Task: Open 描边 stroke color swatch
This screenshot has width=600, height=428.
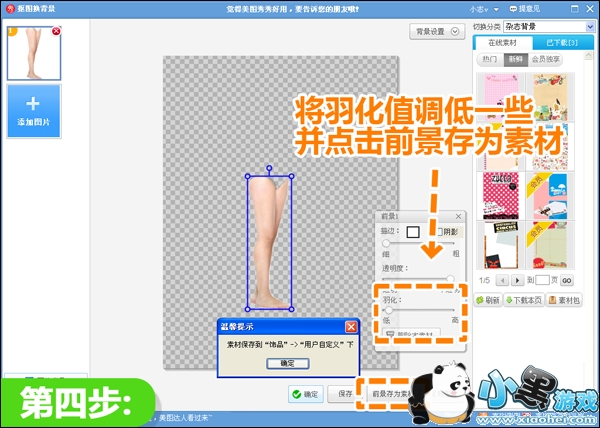Action: 413,232
